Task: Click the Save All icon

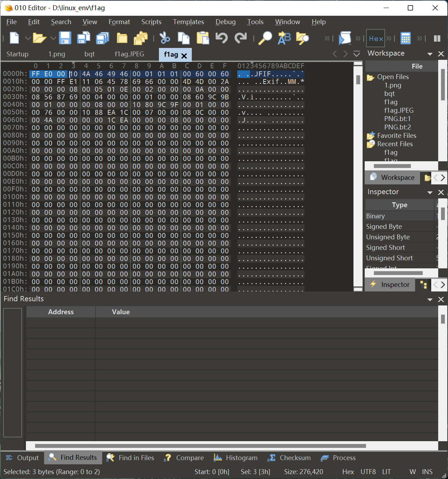Action: 103,38
